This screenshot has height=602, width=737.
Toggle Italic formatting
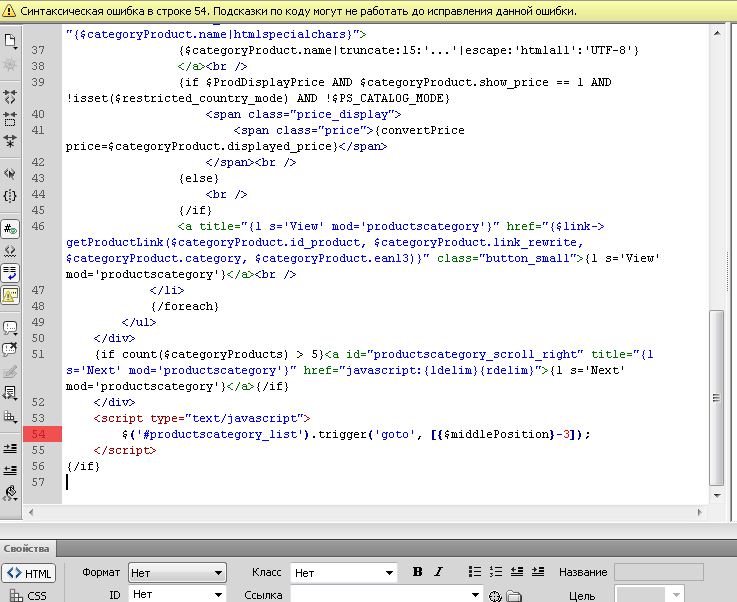tap(438, 571)
